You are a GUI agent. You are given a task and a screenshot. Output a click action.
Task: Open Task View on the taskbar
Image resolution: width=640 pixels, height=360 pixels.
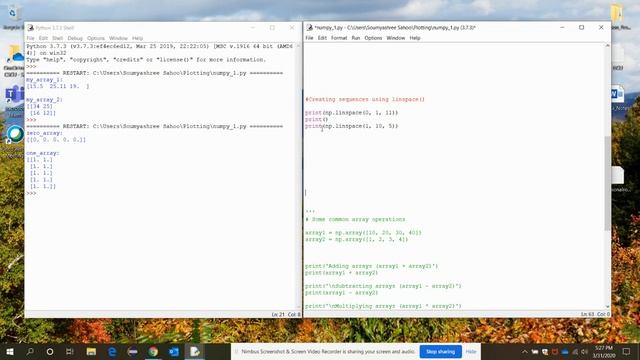coord(70,351)
